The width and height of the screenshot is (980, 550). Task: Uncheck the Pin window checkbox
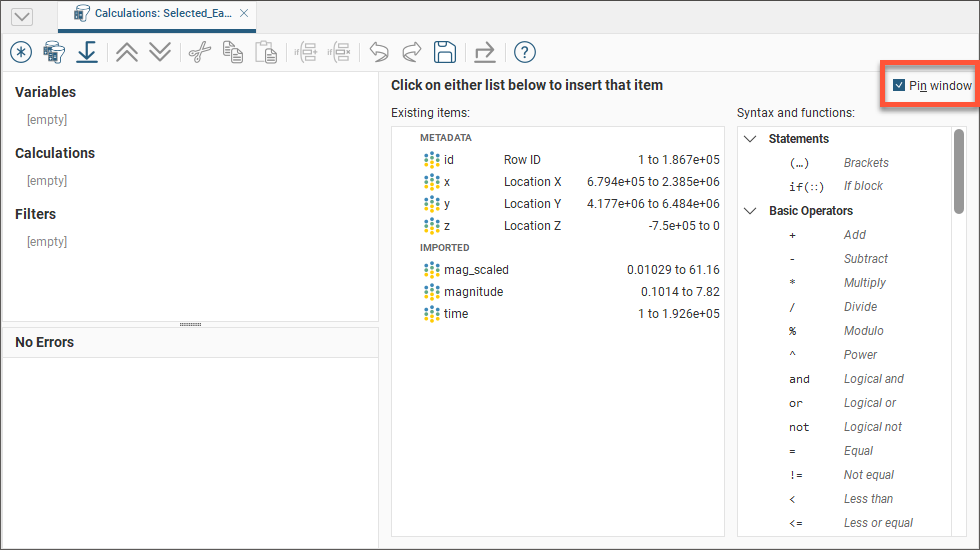pyautogui.click(x=899, y=86)
